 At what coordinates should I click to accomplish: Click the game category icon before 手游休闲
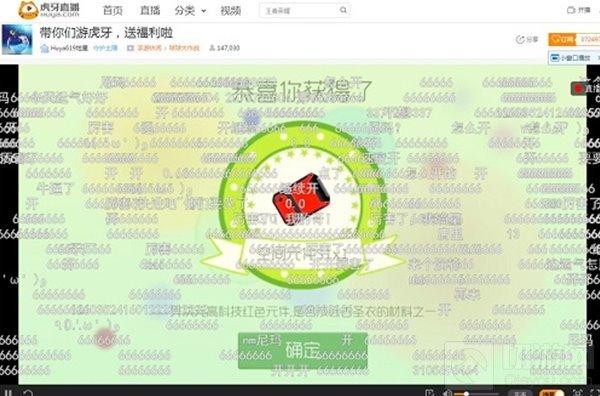[x=130, y=48]
